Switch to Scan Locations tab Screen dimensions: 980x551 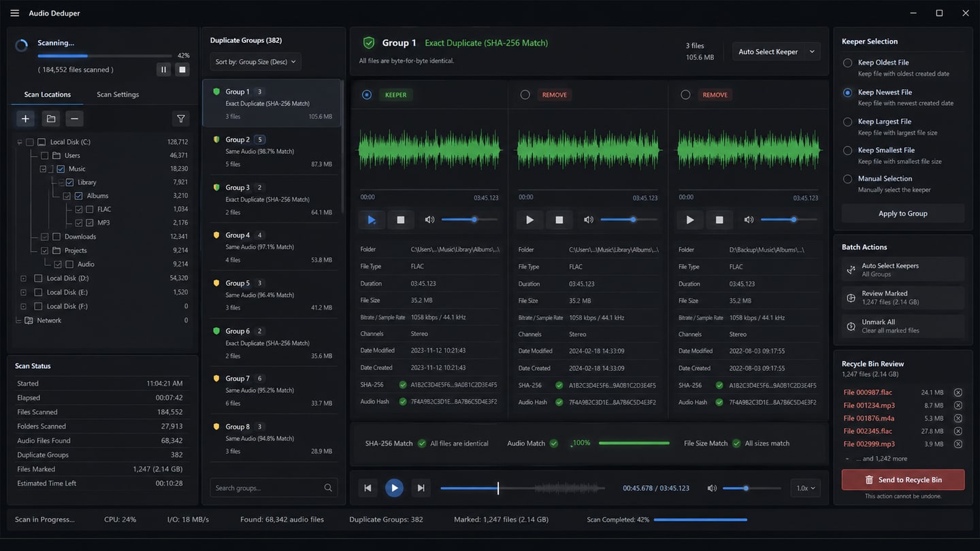[47, 95]
